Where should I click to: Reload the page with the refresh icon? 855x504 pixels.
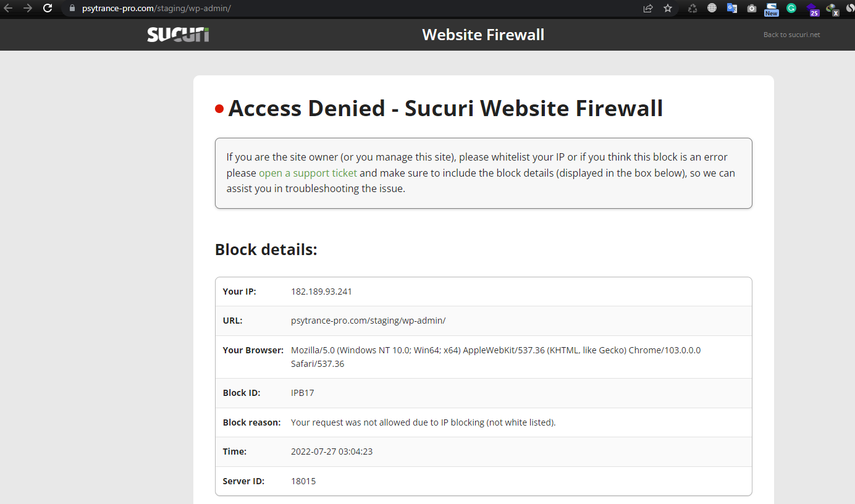pyautogui.click(x=48, y=9)
